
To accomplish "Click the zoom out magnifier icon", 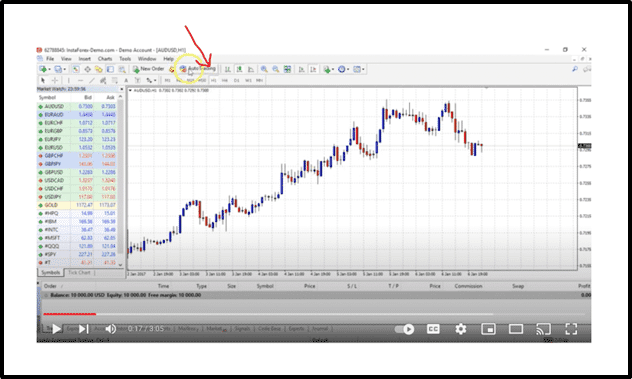I will 276,69.
